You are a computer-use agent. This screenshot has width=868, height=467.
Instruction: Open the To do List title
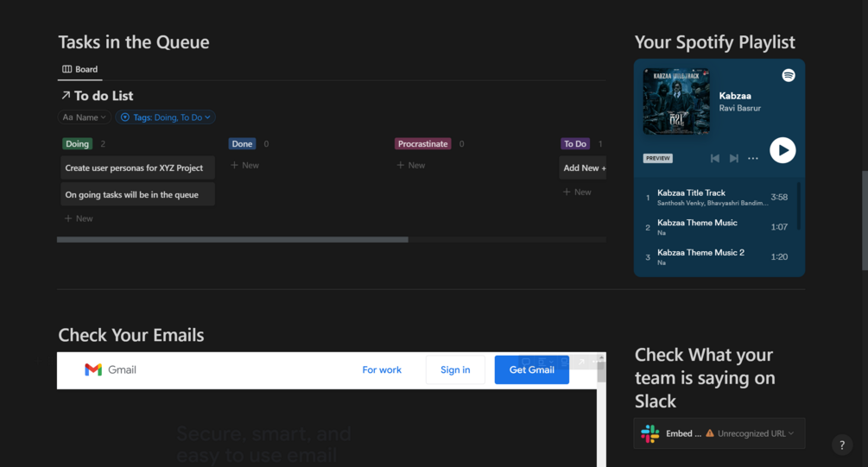(x=104, y=96)
